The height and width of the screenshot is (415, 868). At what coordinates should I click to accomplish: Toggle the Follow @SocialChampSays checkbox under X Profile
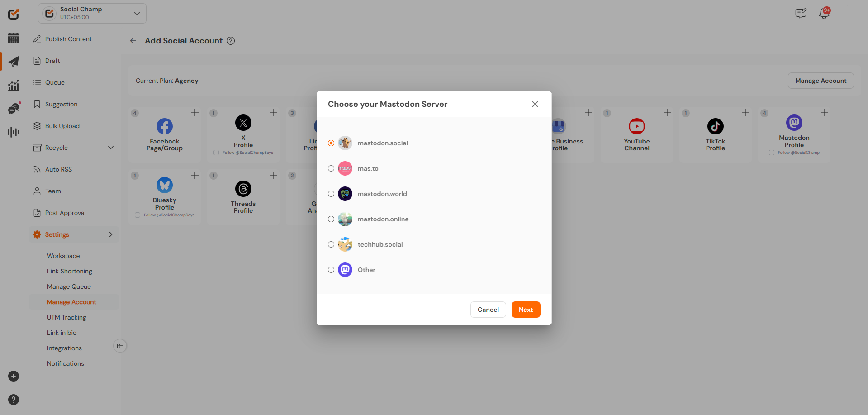[216, 153]
